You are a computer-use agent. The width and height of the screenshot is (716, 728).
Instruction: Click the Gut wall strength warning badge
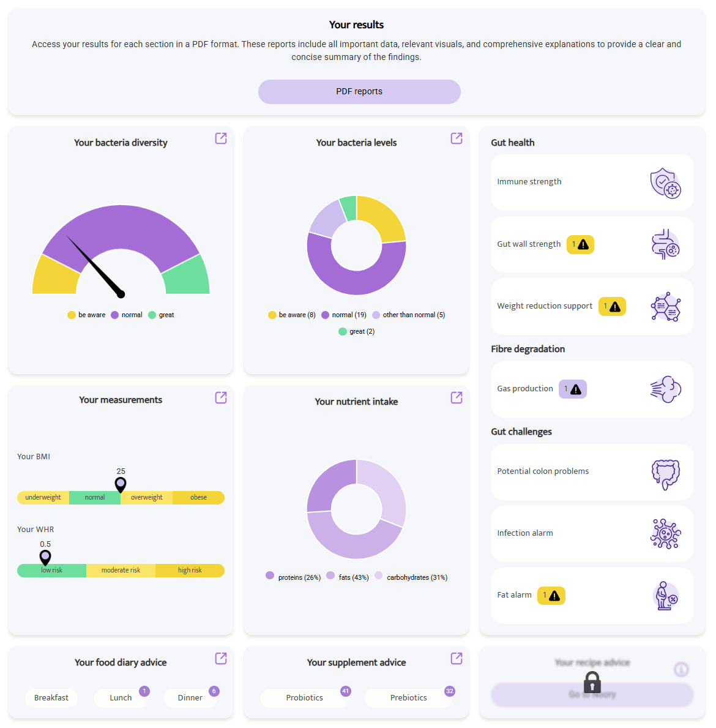[x=580, y=244]
